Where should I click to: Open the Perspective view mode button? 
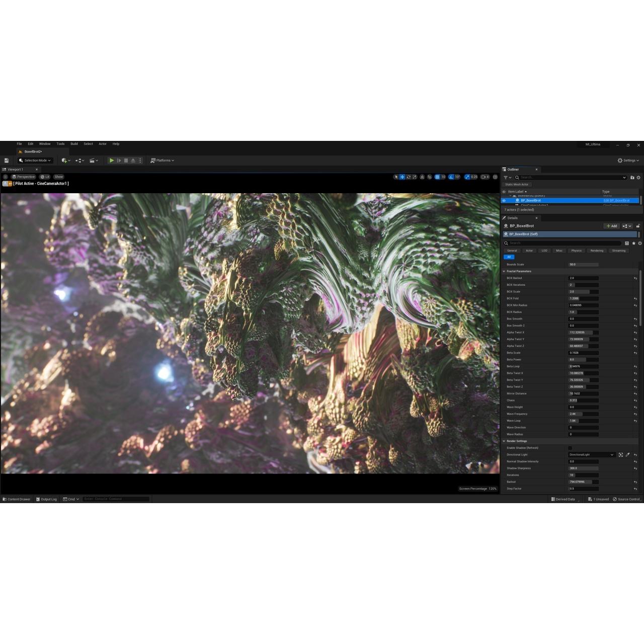[24, 177]
